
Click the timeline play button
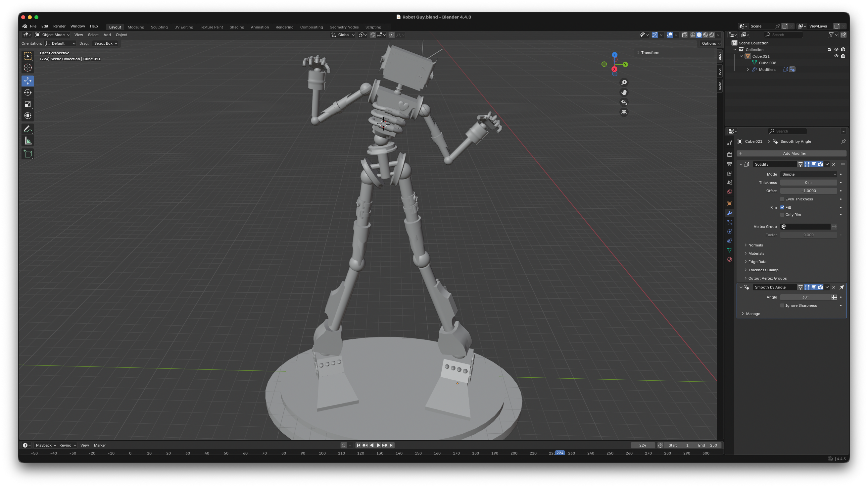[378, 446]
